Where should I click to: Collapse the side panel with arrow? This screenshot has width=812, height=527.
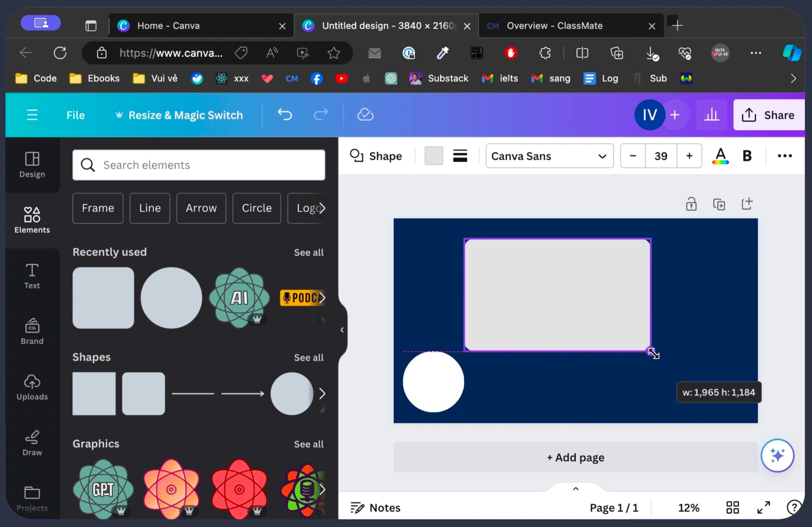[342, 330]
